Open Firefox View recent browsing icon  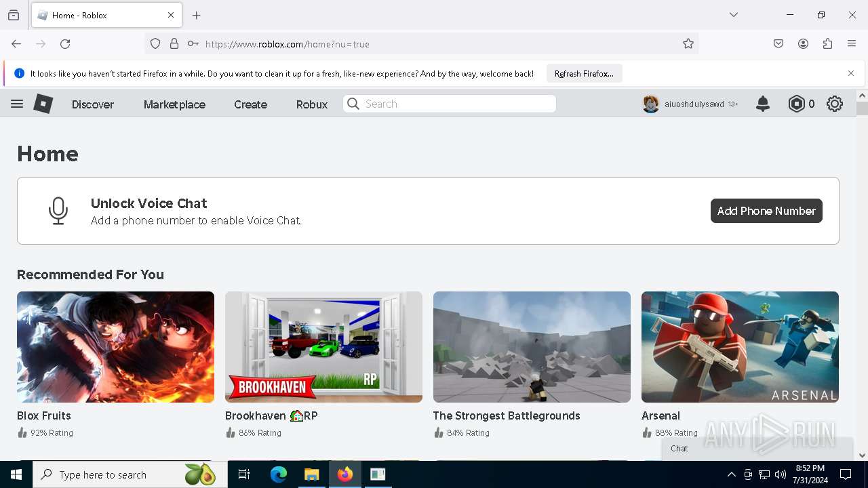pyautogui.click(x=14, y=15)
